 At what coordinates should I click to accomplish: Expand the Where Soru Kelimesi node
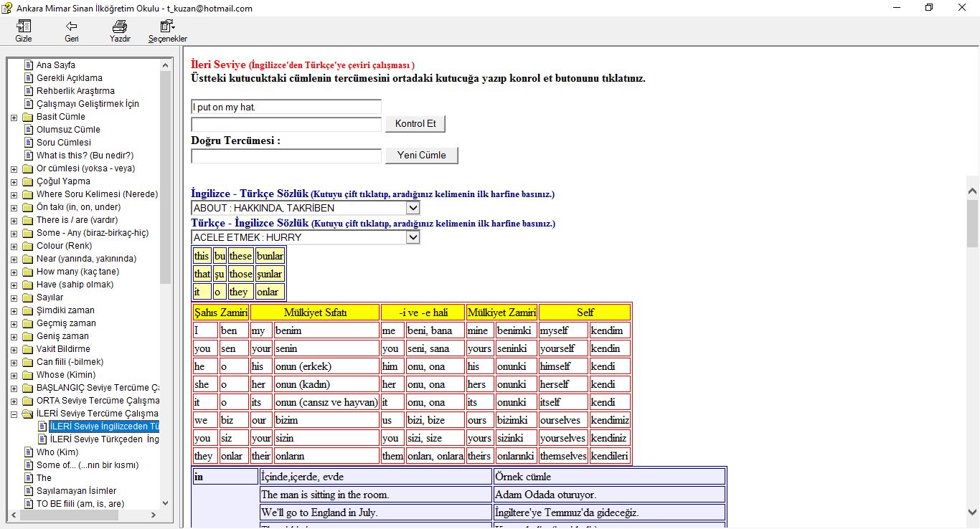tap(14, 194)
